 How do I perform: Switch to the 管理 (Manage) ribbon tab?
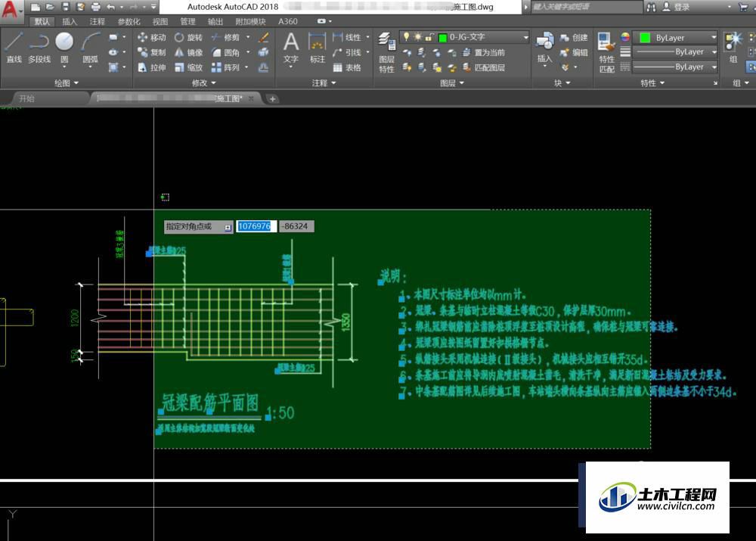click(x=187, y=21)
